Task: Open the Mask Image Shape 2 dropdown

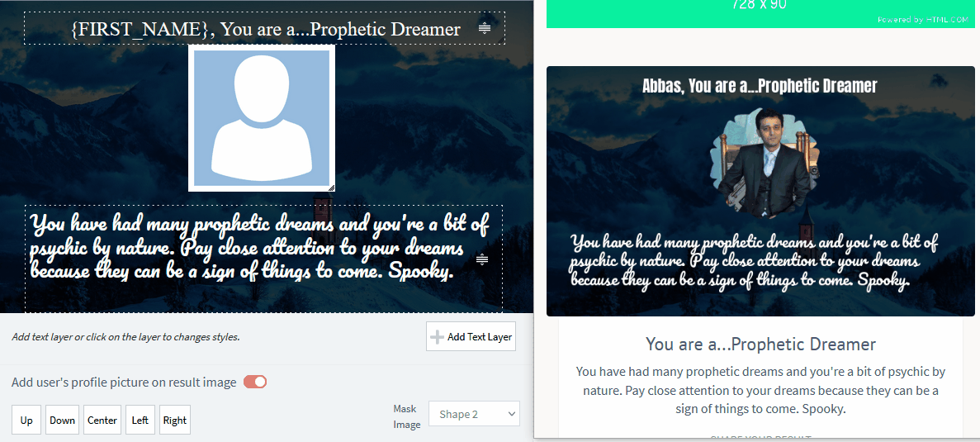Action: point(474,414)
